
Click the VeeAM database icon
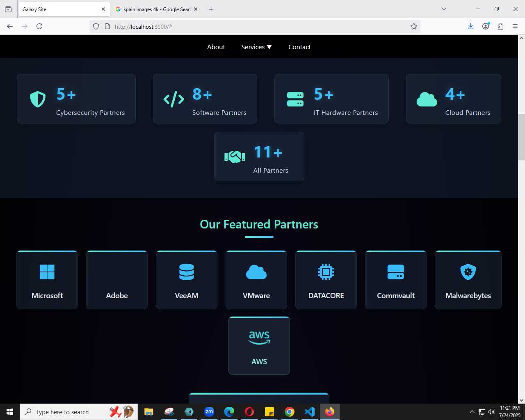(187, 272)
